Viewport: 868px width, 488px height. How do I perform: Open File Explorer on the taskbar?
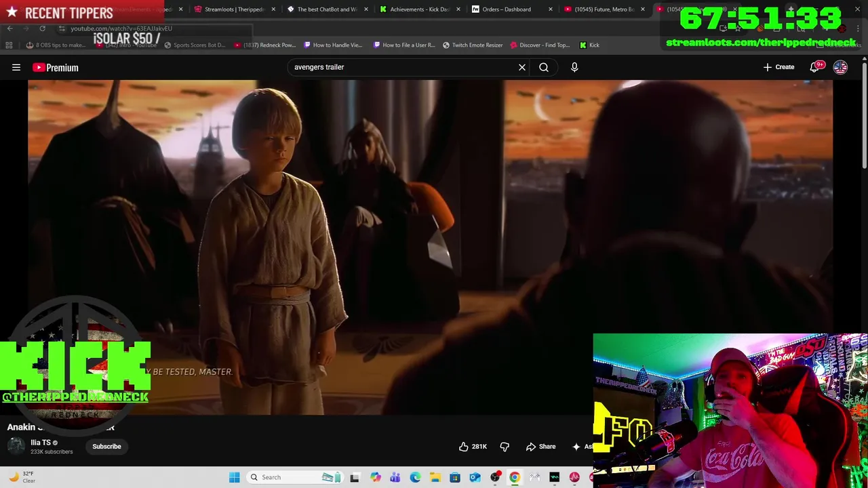(x=435, y=477)
